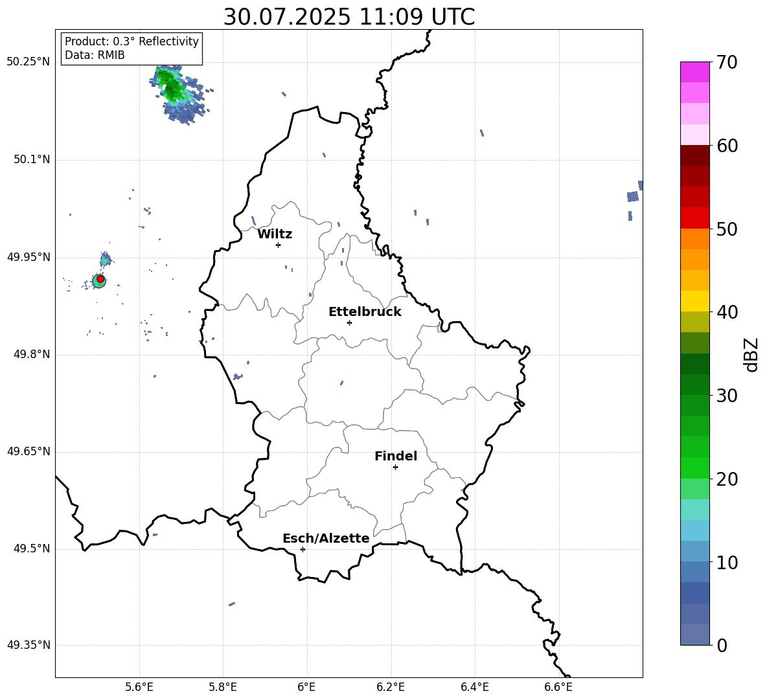Click the latitude label 49.35°N
This screenshot has width=767, height=700.
point(28,645)
